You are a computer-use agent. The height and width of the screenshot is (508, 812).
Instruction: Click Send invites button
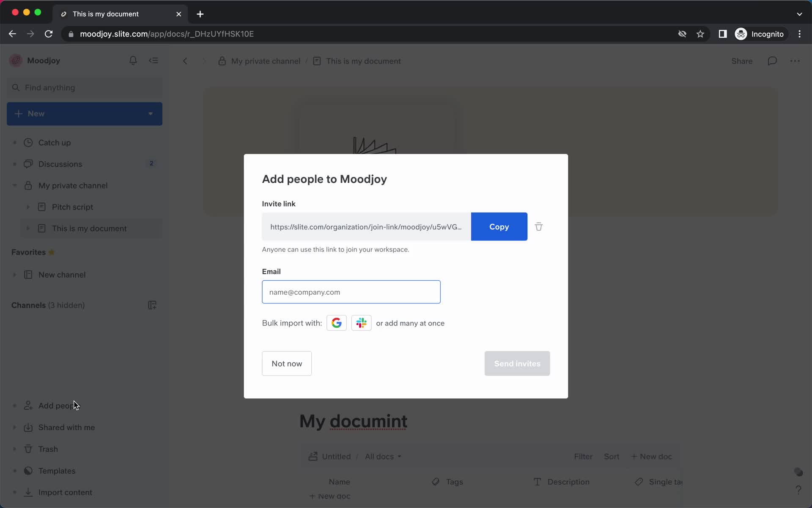point(517,363)
